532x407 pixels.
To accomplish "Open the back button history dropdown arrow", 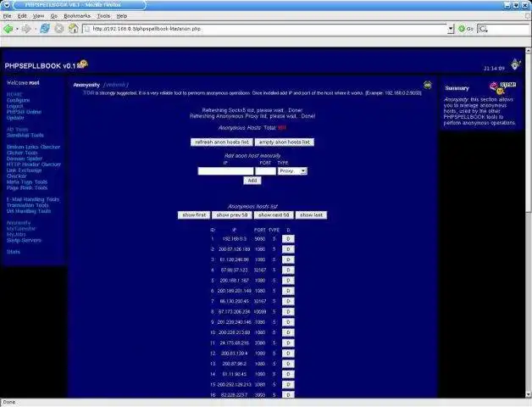I will [x=17, y=29].
